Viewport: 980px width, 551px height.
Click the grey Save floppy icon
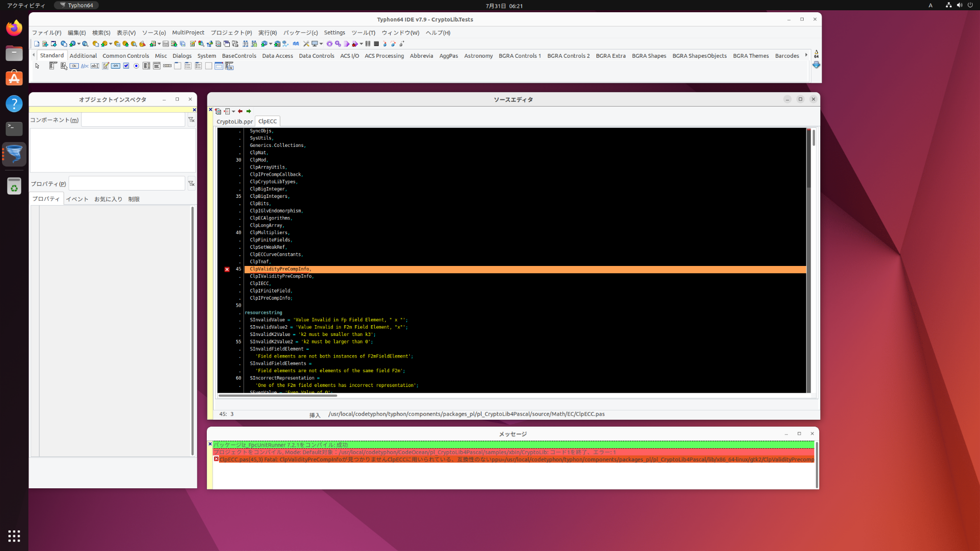[166, 44]
